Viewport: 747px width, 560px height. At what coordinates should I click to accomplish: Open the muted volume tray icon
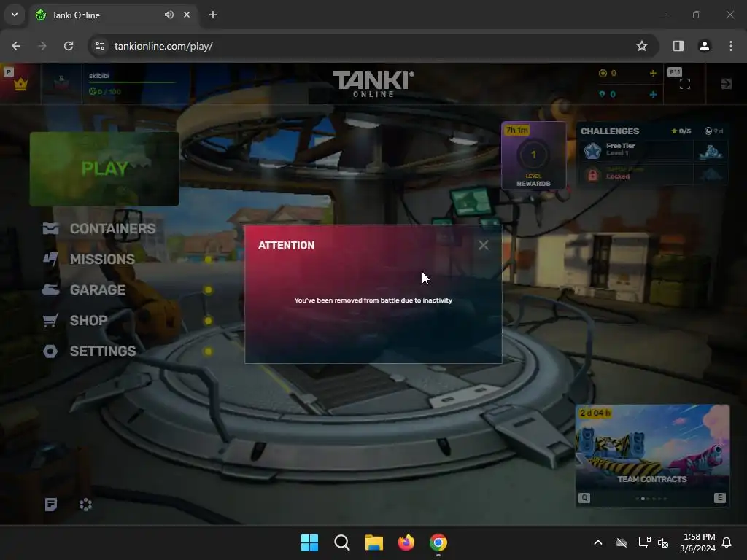point(662,542)
